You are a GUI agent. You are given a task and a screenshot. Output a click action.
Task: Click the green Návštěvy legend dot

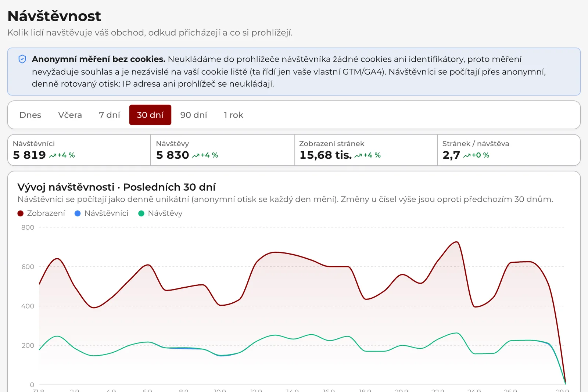141,213
